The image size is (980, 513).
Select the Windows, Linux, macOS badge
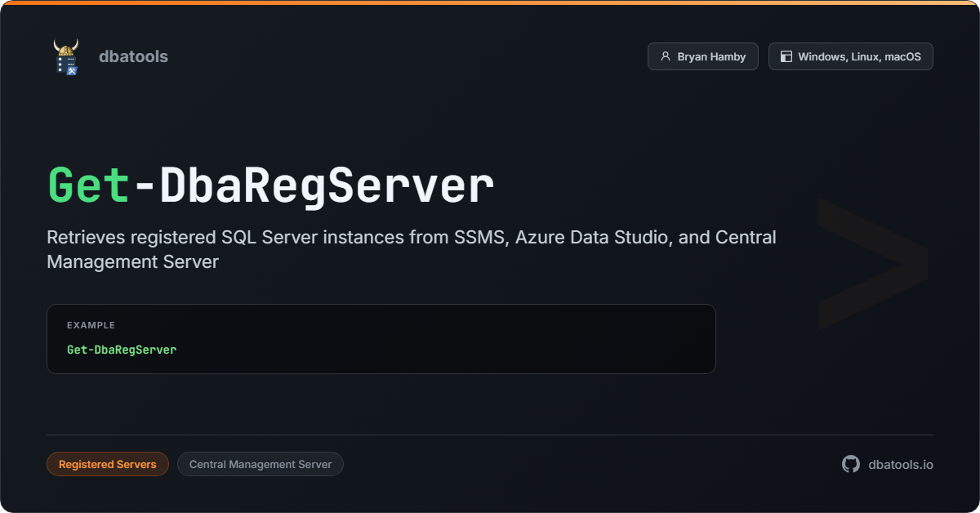point(851,56)
